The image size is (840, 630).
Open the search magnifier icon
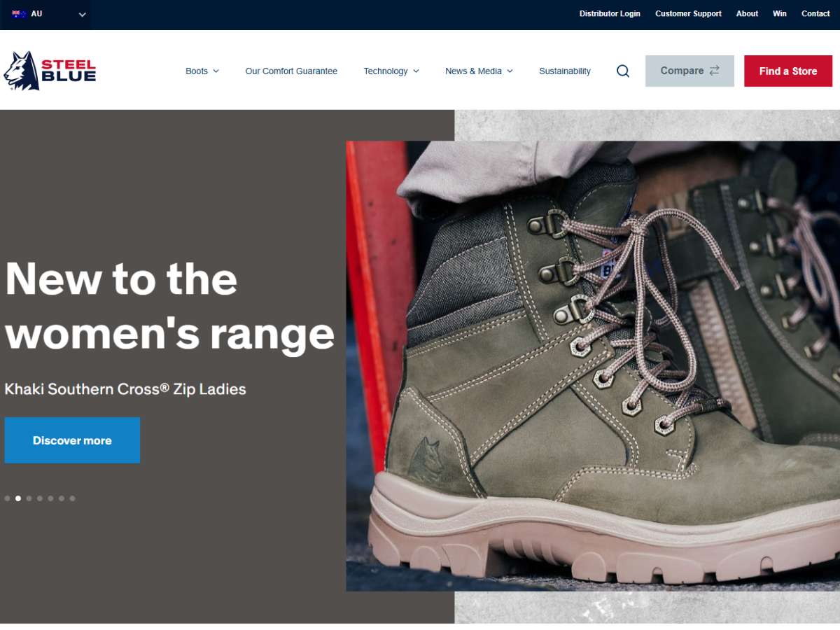click(x=623, y=71)
